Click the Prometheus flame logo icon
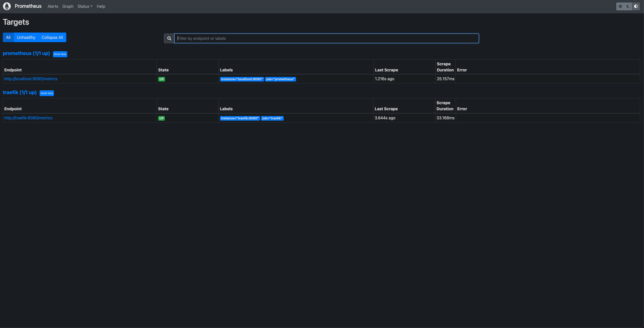The width and height of the screenshot is (644, 328). [x=7, y=6]
